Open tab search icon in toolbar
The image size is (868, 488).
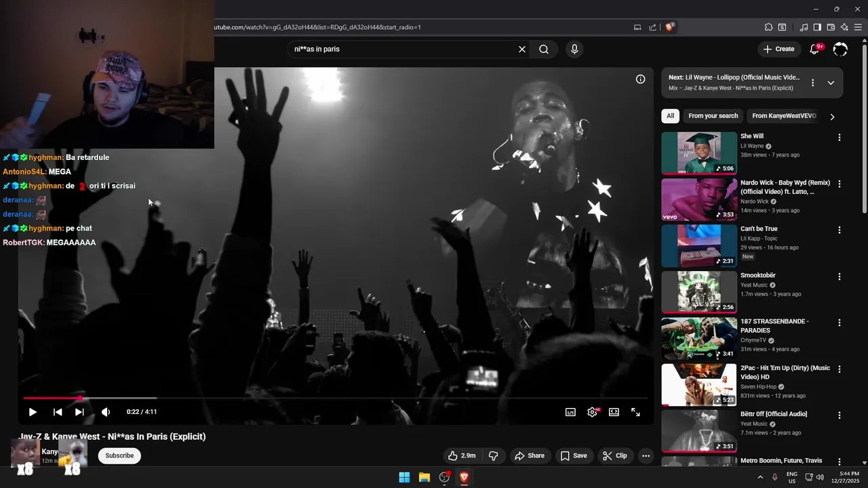pyautogui.click(x=782, y=27)
